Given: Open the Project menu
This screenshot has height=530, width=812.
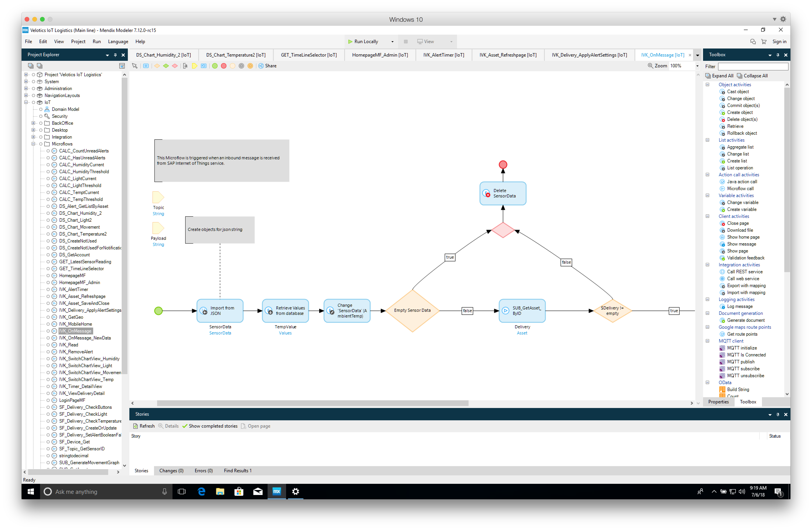Looking at the screenshot, I should [78, 42].
